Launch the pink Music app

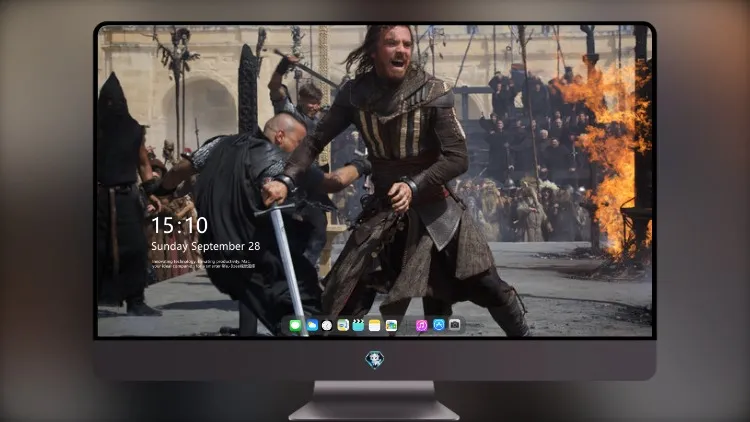point(421,325)
